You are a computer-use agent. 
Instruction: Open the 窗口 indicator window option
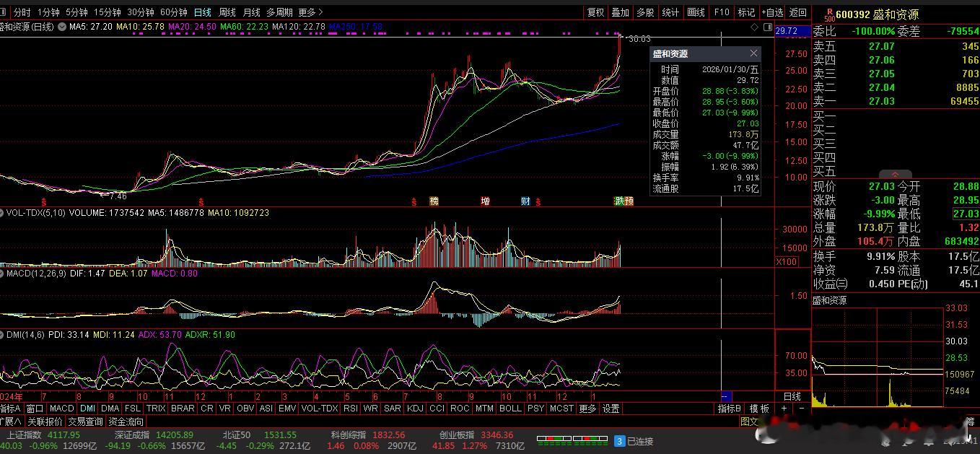35,409
